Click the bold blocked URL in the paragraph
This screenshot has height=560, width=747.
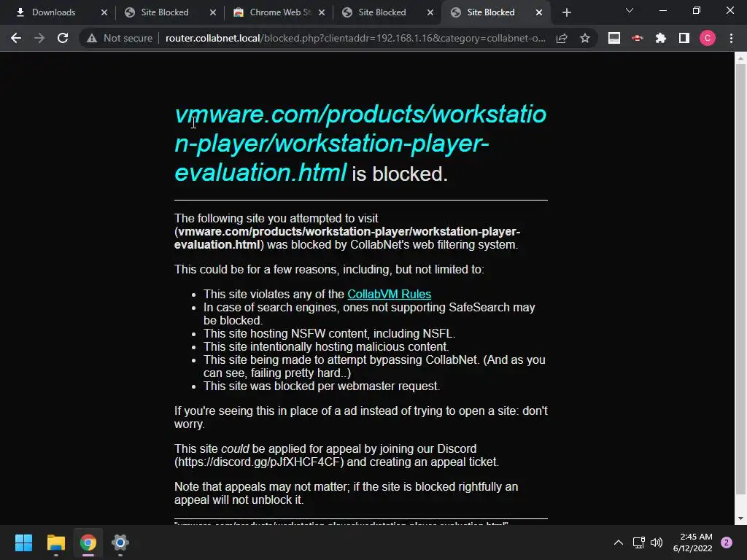click(347, 238)
